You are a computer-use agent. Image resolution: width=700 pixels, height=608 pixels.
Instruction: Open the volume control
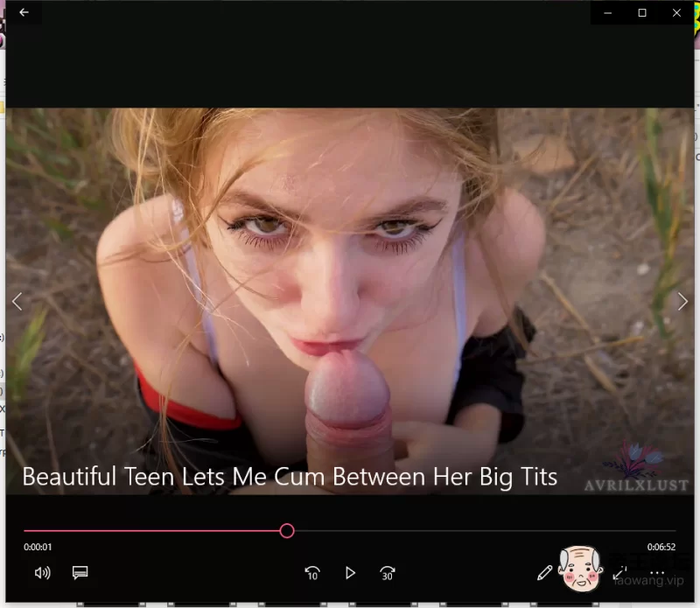point(42,573)
